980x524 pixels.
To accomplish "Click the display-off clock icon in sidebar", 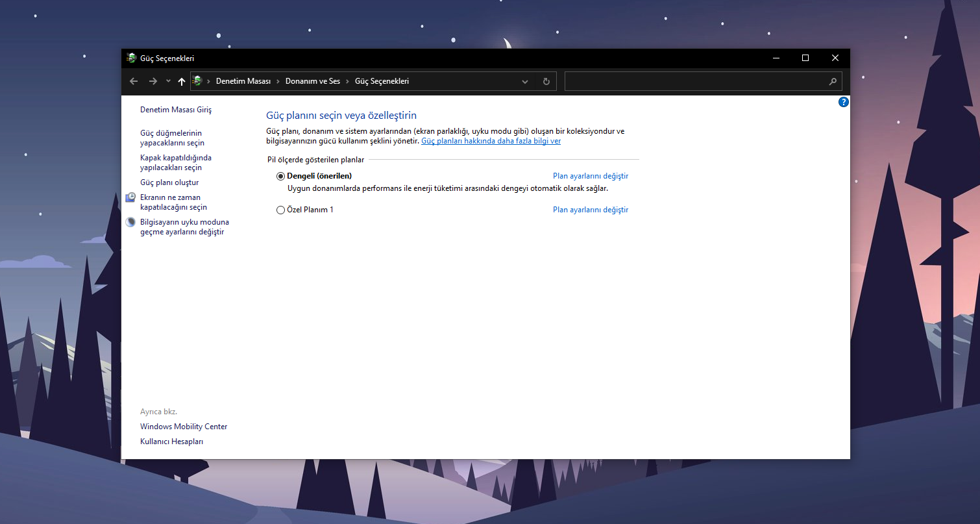I will click(130, 197).
